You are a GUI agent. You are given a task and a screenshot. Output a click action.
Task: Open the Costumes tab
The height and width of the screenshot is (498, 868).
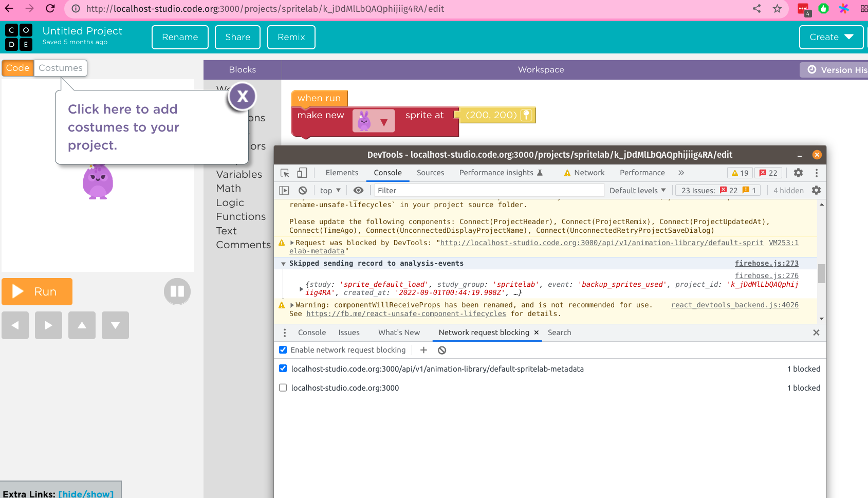(x=60, y=67)
